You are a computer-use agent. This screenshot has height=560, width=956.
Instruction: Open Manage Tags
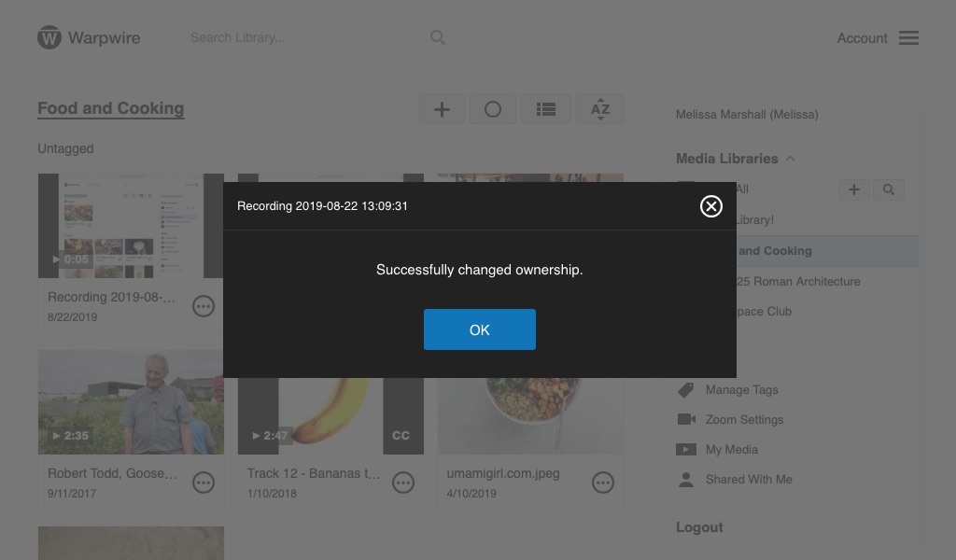point(741,390)
